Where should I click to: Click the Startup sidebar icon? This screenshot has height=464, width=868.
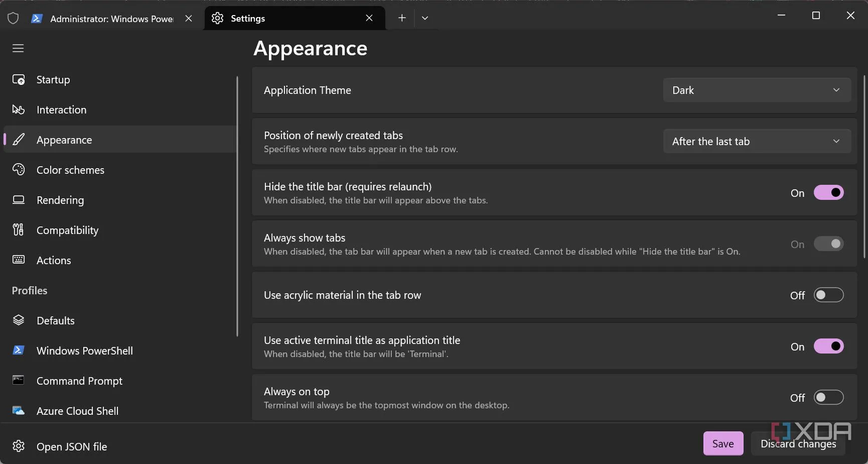click(x=19, y=80)
